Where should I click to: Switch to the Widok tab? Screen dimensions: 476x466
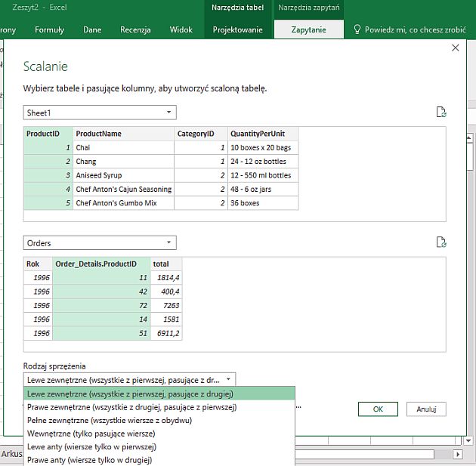tap(181, 29)
